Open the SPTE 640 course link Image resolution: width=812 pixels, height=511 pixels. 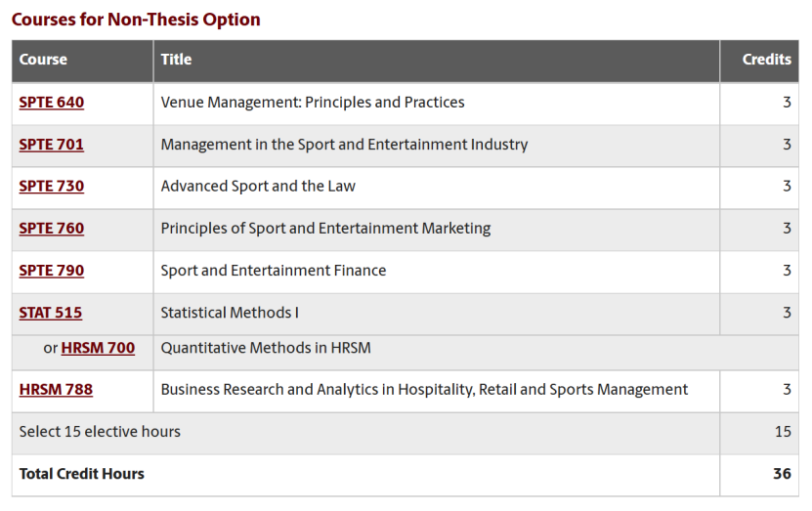tap(51, 103)
